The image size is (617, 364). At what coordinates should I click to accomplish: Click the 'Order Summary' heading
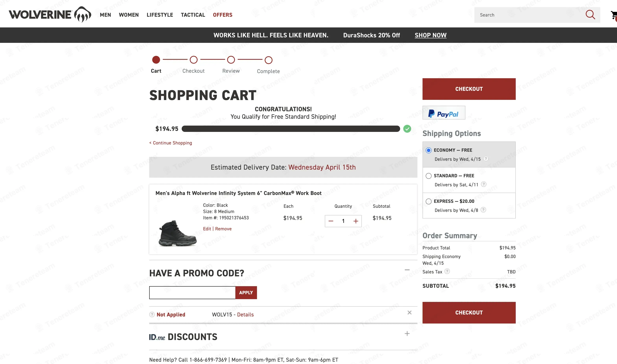point(450,236)
